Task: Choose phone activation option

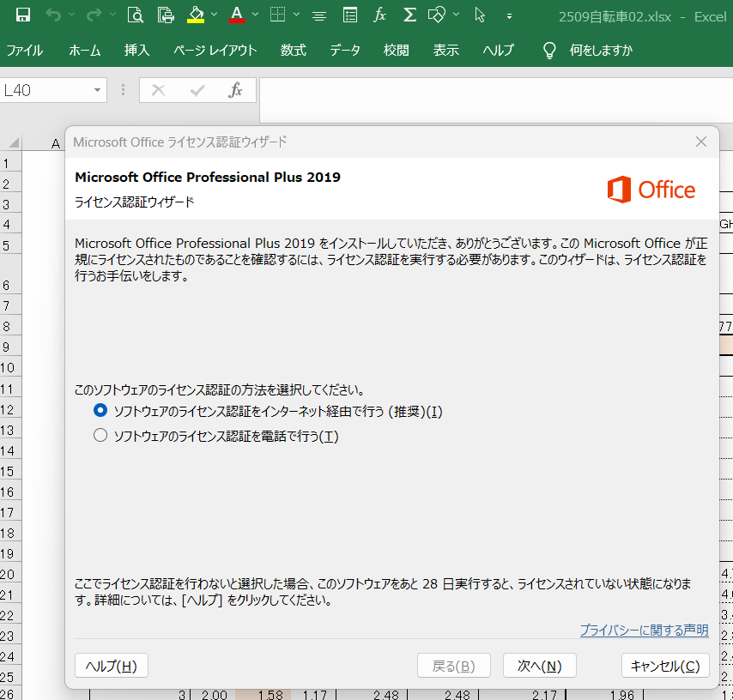Action: 100,435
